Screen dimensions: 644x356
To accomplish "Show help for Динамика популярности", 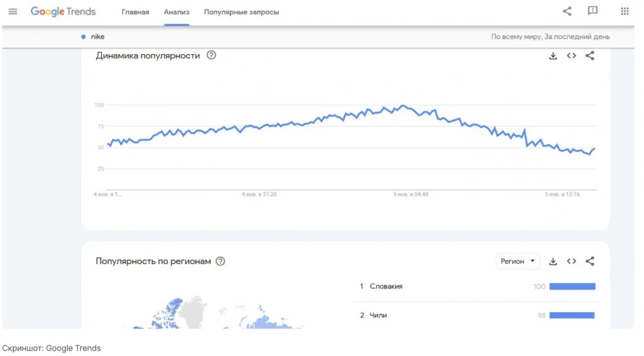I will coord(211,55).
